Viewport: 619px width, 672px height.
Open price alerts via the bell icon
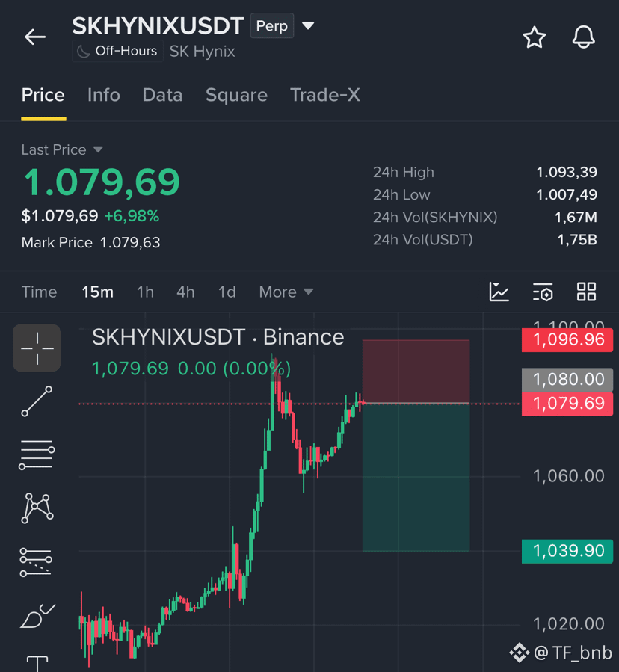pos(583,37)
